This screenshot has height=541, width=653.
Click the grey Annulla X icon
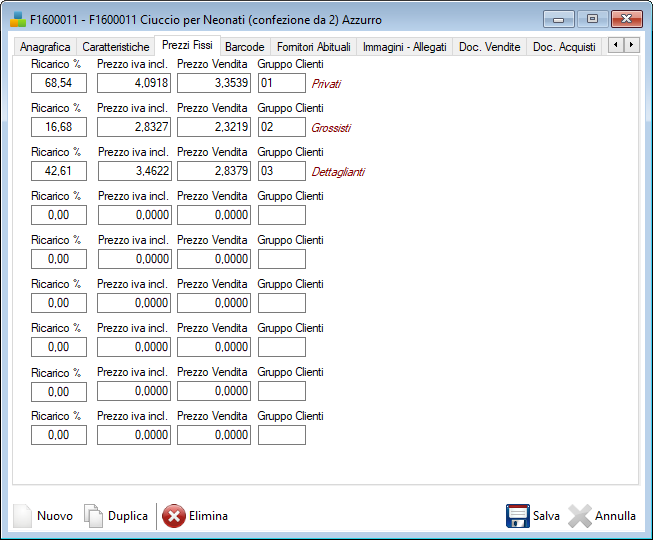coord(580,516)
